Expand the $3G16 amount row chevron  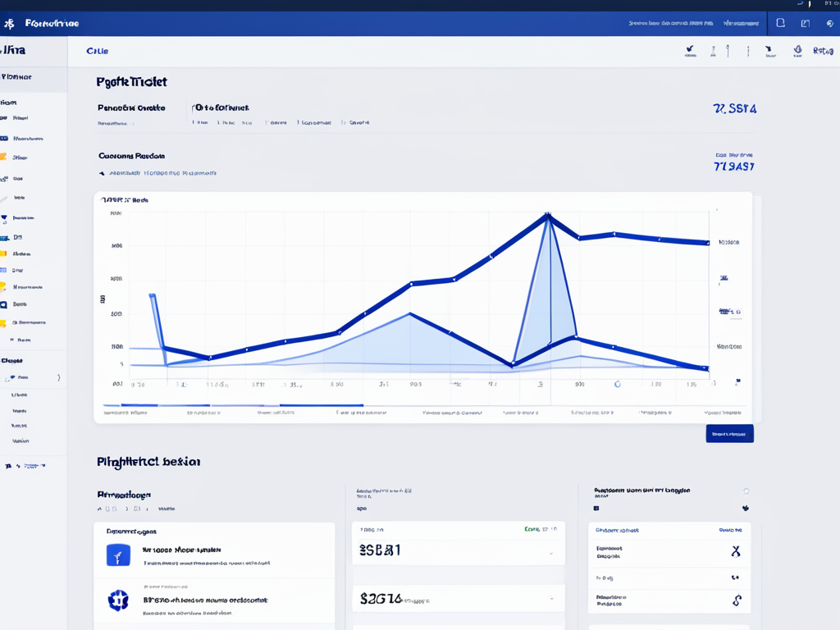click(x=551, y=600)
